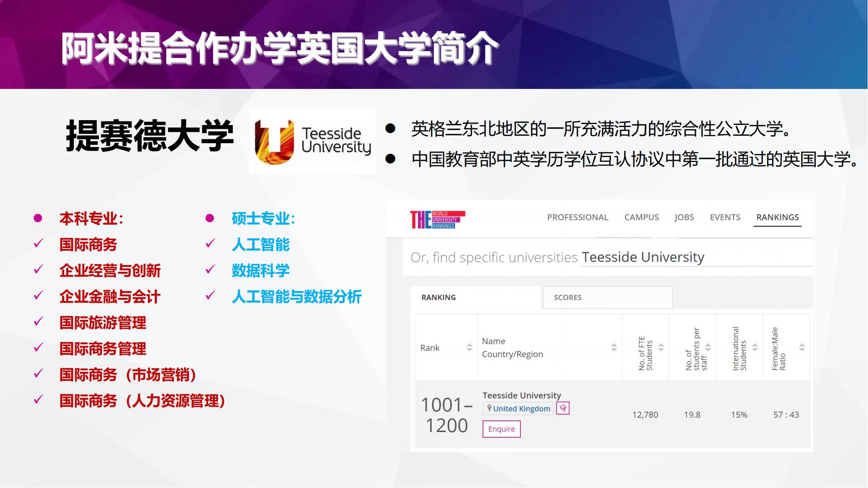Viewport: 868px width, 488px height.
Task: Click the THE World University Rankings logo
Action: tap(437, 219)
